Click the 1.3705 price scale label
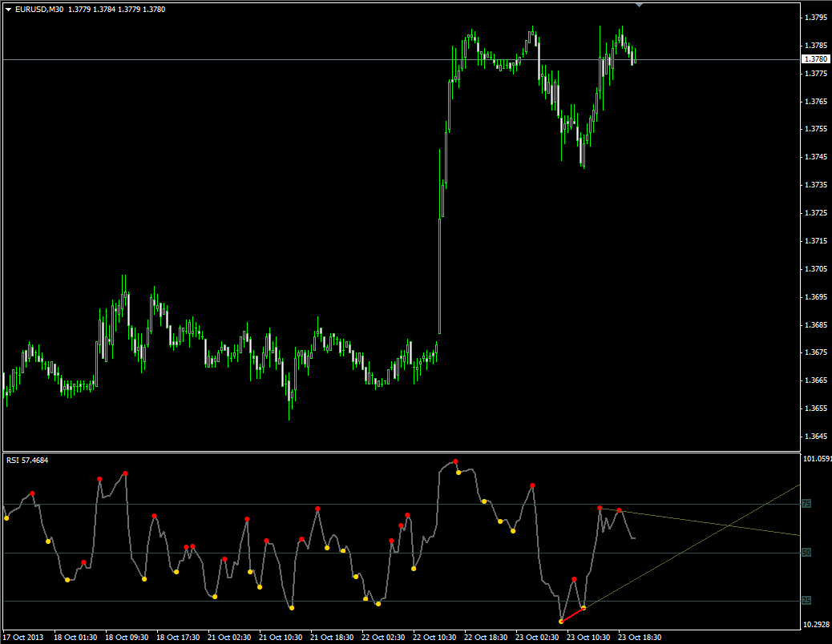The width and height of the screenshot is (832, 644). coord(815,269)
